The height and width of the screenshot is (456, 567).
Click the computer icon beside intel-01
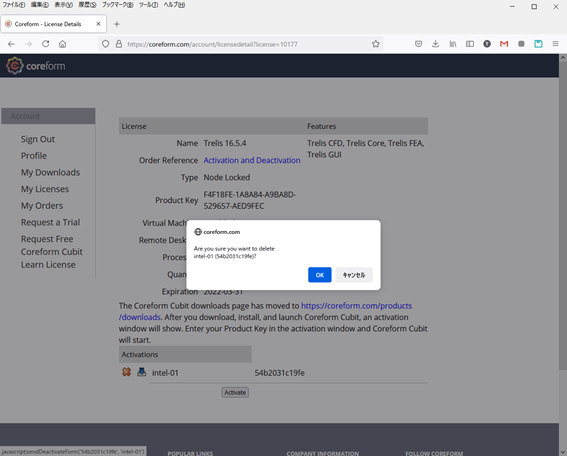click(x=142, y=372)
